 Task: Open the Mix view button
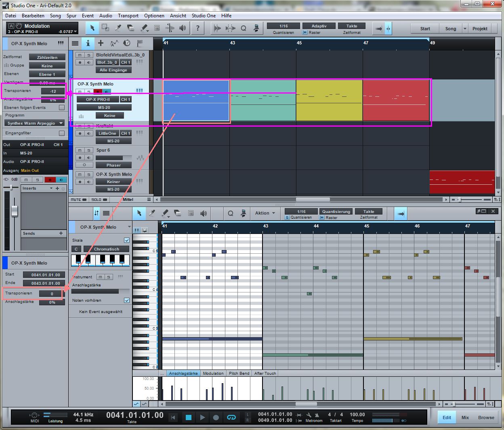(465, 417)
